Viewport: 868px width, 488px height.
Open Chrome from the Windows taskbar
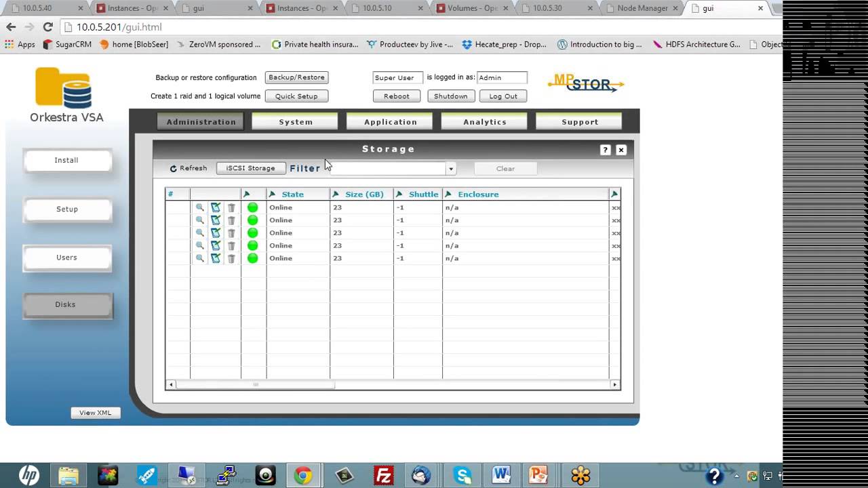[302, 475]
